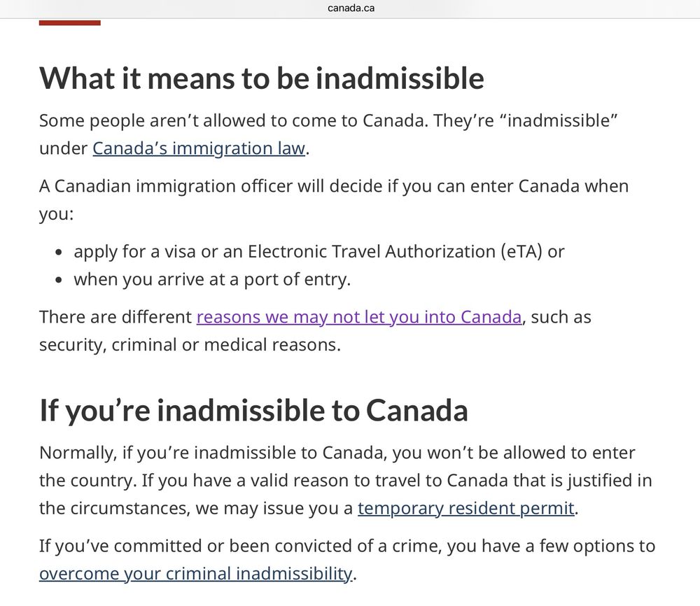This screenshot has height=606, width=700.
Task: Open the temporary resident permit link
Action: (466, 508)
